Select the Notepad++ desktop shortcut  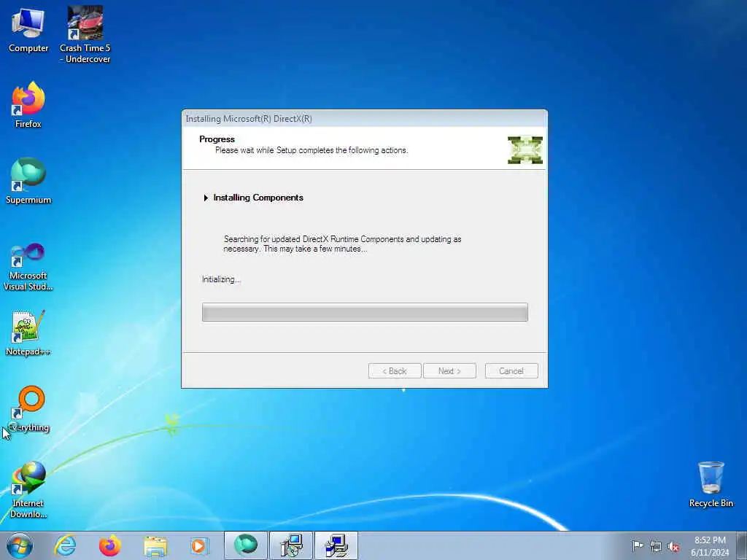pos(28,333)
